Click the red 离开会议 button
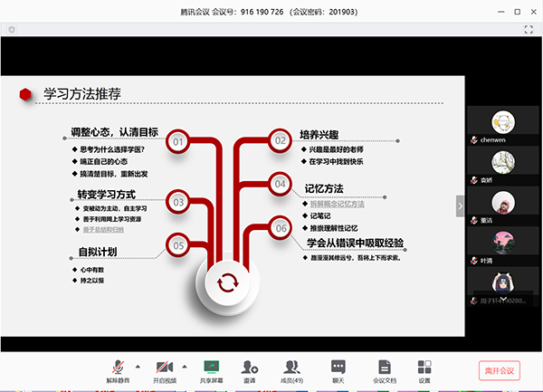 point(500,370)
